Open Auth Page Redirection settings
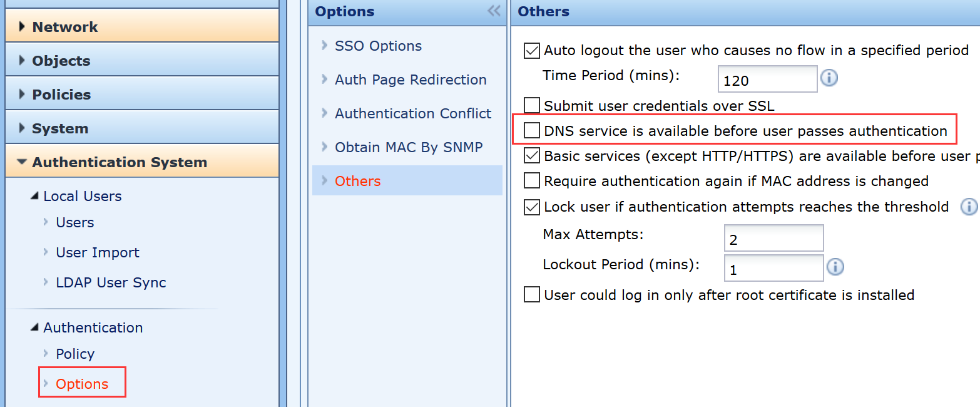Viewport: 980px width, 407px height. [x=411, y=80]
